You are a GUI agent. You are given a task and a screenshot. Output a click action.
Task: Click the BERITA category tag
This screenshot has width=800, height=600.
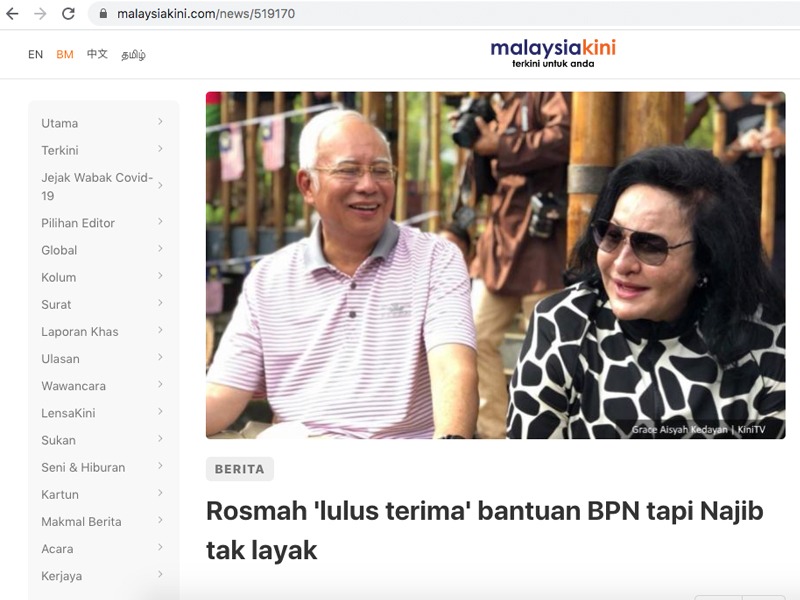coord(240,469)
